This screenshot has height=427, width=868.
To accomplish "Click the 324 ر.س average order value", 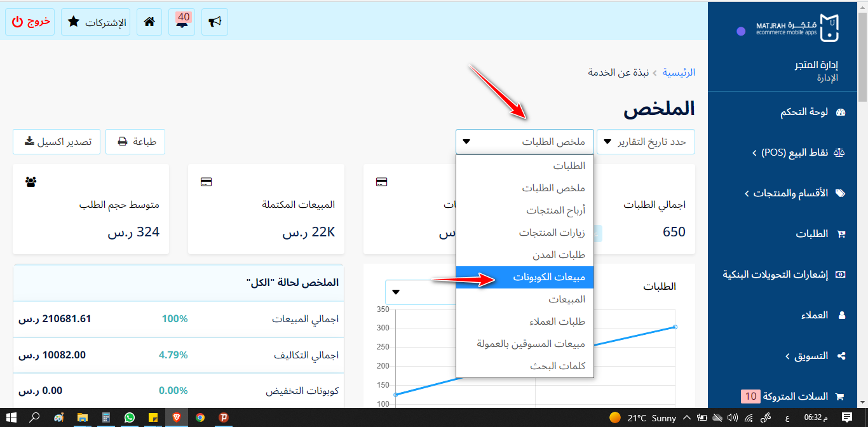I will pyautogui.click(x=133, y=232).
